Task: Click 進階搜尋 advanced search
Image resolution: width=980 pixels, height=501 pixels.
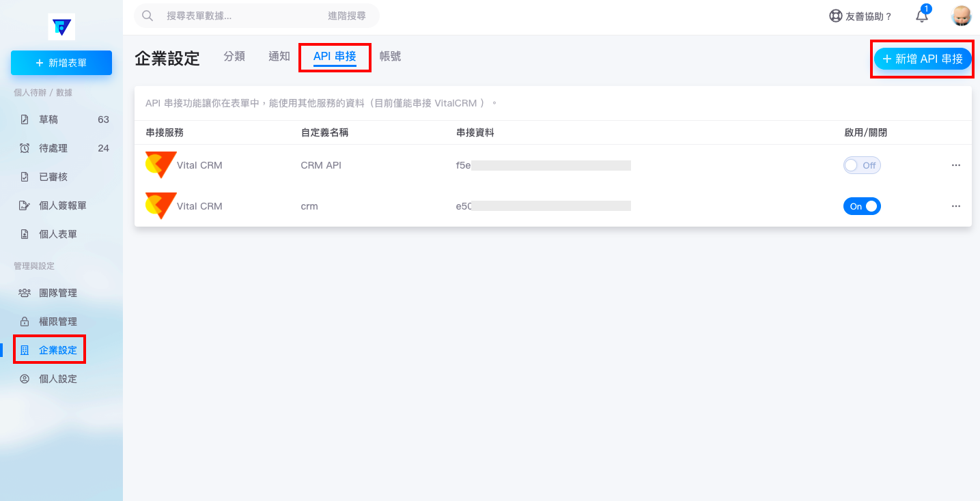Action: [x=346, y=16]
